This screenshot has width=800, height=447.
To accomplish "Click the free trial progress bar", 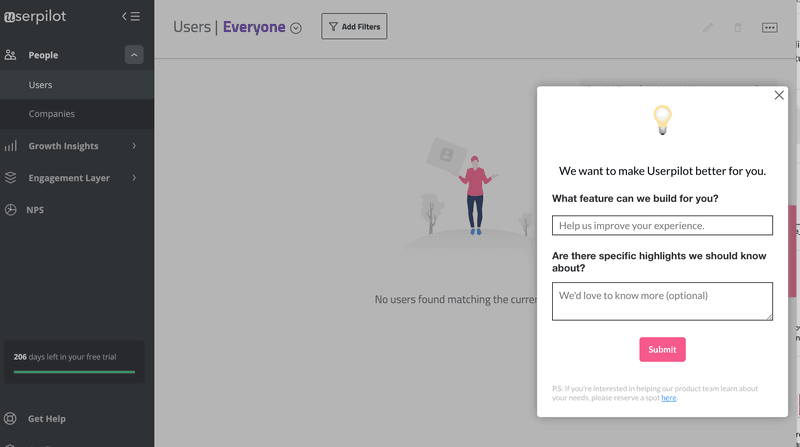I will pos(74,372).
